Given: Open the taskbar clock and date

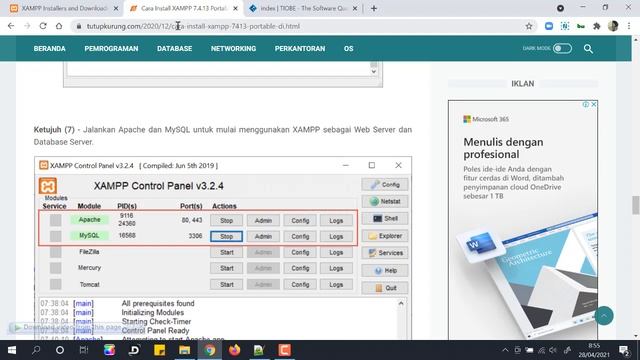Looking at the screenshot, I should [594, 350].
